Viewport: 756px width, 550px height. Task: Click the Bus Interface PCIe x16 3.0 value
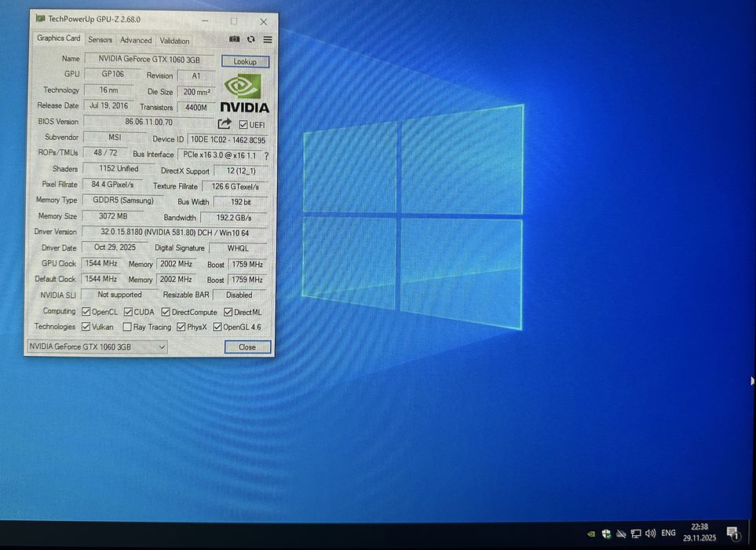220,156
